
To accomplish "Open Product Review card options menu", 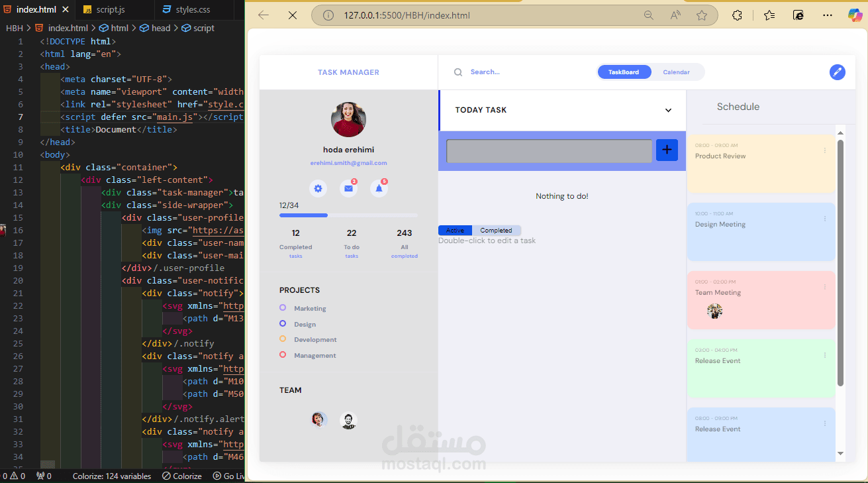I will pyautogui.click(x=825, y=150).
